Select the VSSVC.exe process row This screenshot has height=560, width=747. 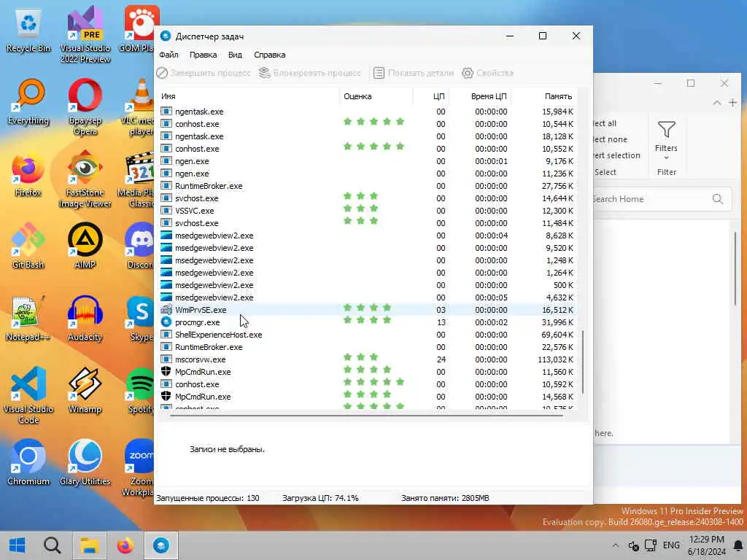point(367,211)
